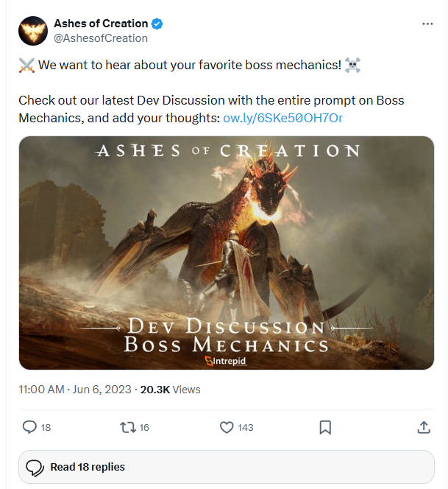This screenshot has width=448, height=489.
Task: Bookmark this tweet
Action: coord(325,427)
